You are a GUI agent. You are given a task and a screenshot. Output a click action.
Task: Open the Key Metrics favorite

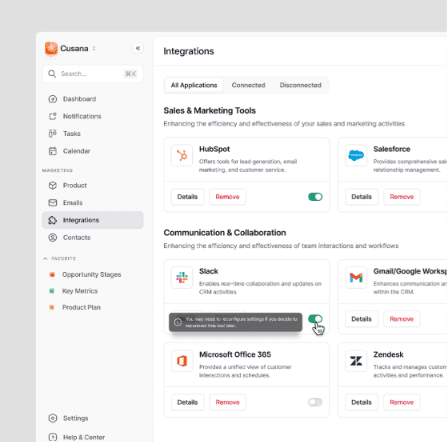[x=80, y=291]
